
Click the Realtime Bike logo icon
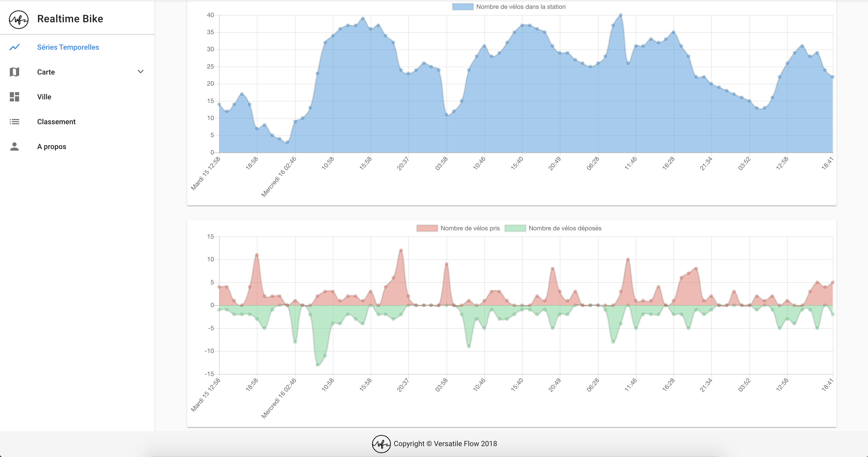coord(19,19)
